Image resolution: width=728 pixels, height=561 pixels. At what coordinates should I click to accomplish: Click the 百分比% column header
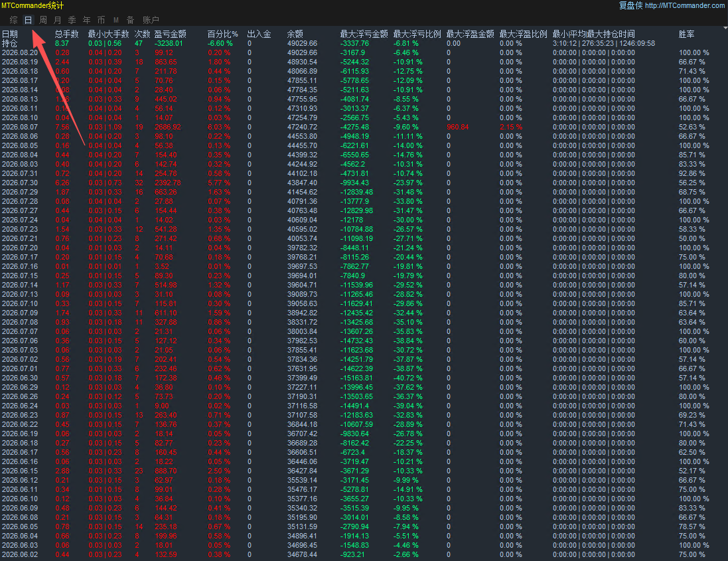pos(223,34)
